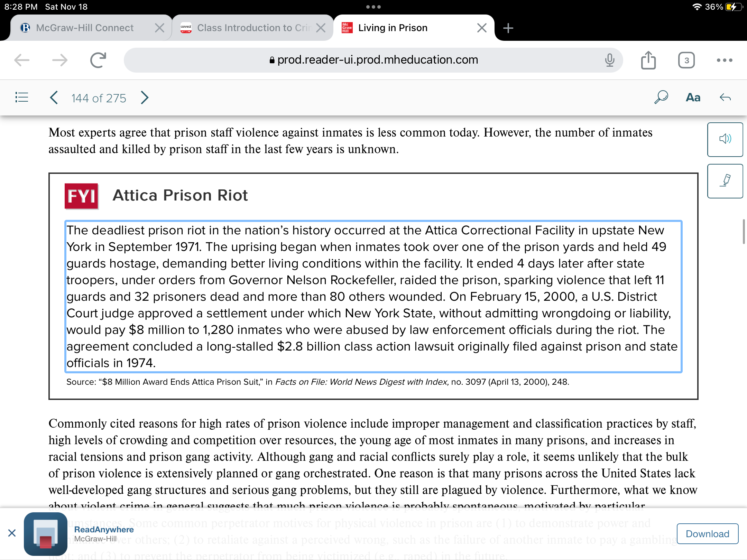Start voice search with the microphone icon
747x560 pixels.
(610, 60)
